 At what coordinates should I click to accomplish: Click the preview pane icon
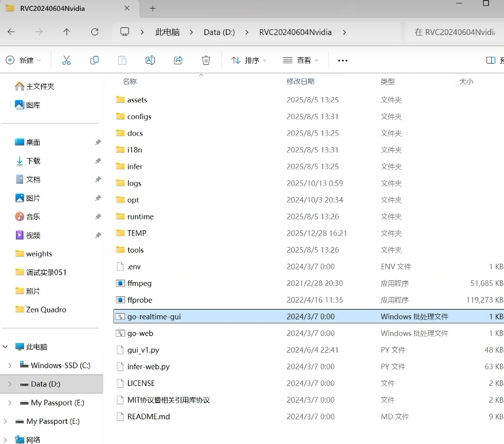tap(490, 60)
